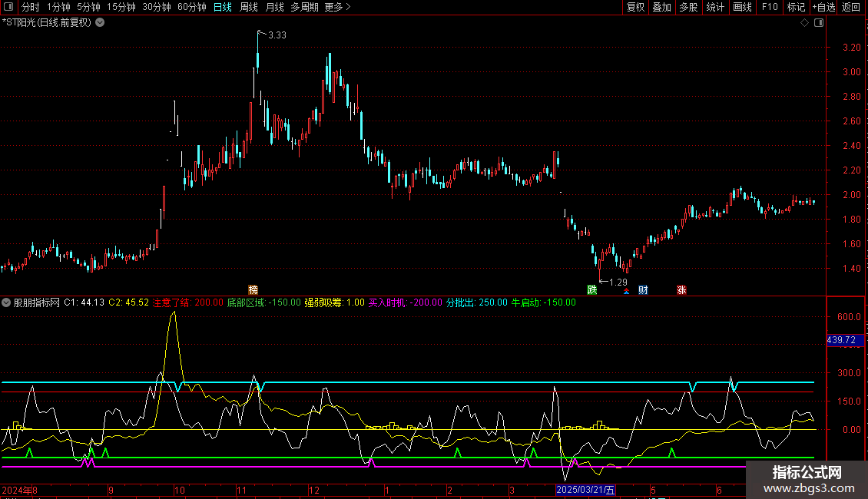Click the 统计 statistics button
Viewport: 868px width, 499px height.
pyautogui.click(x=715, y=7)
